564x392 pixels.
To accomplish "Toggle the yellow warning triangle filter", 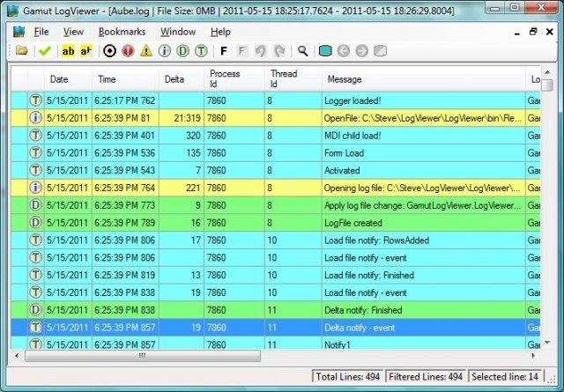I will (x=146, y=51).
